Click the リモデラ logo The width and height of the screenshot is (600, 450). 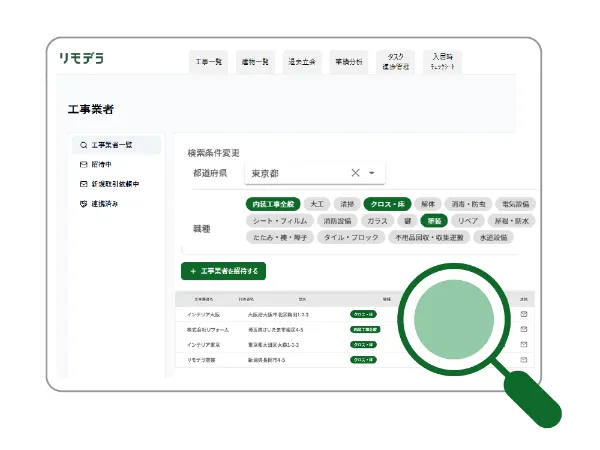pos(82,58)
